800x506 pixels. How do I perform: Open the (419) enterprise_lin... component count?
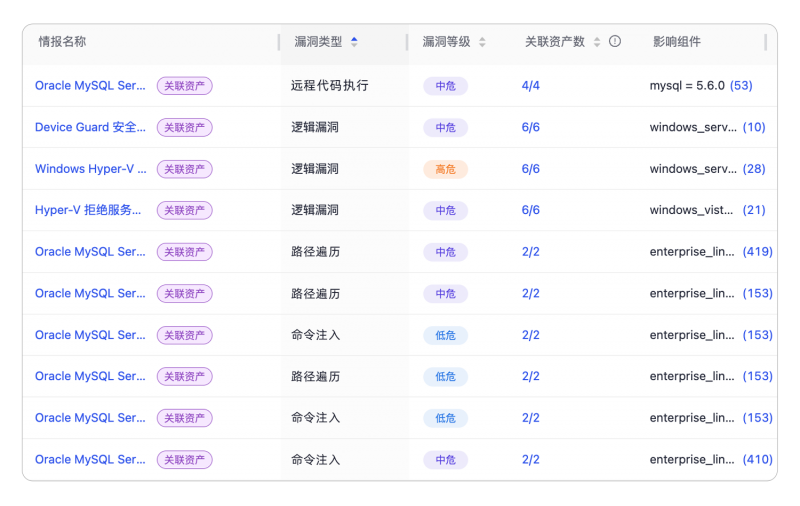[x=758, y=252]
